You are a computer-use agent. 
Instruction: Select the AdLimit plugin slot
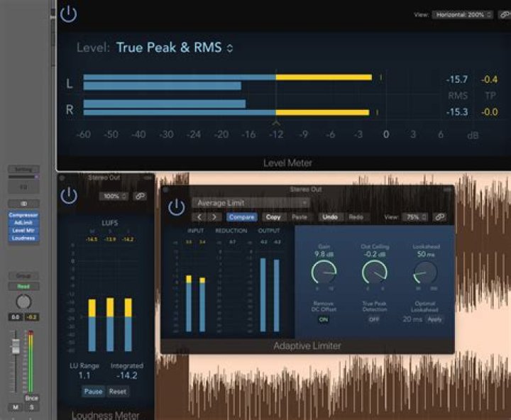[23, 223]
